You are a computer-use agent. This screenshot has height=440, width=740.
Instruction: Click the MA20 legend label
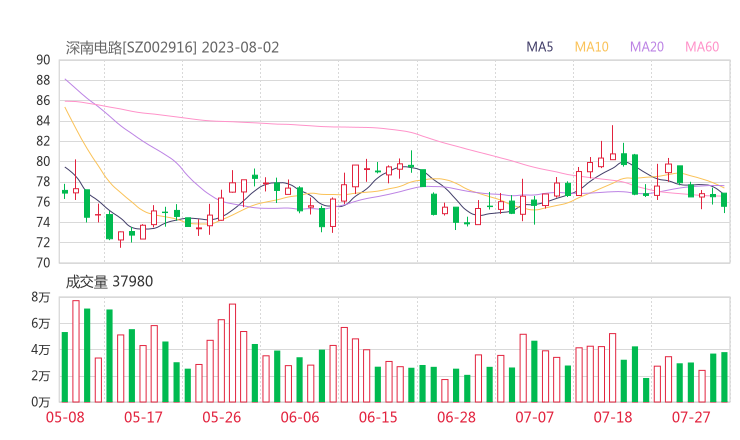[647, 47]
